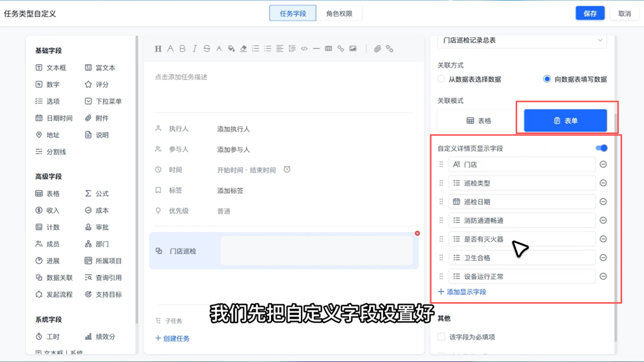Open the 巡检类型 field selector
Image resolution: width=644 pixels, height=362 pixels.
coord(522,183)
